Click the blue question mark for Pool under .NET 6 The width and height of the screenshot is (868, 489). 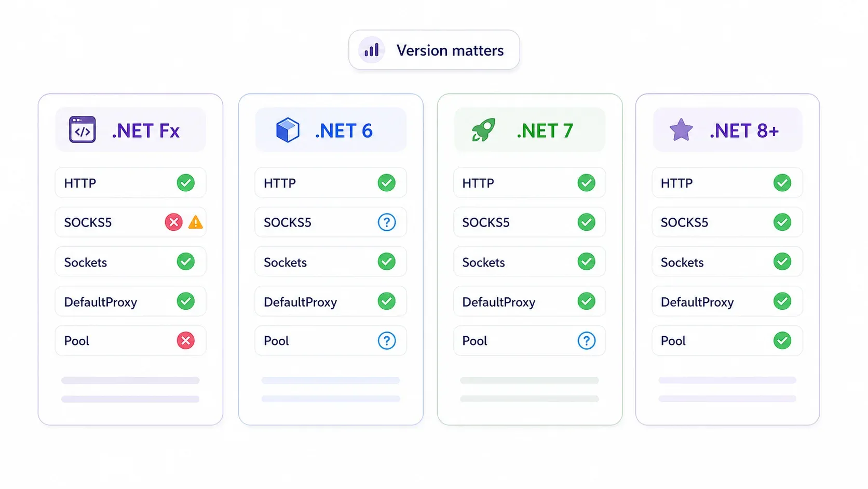387,341
